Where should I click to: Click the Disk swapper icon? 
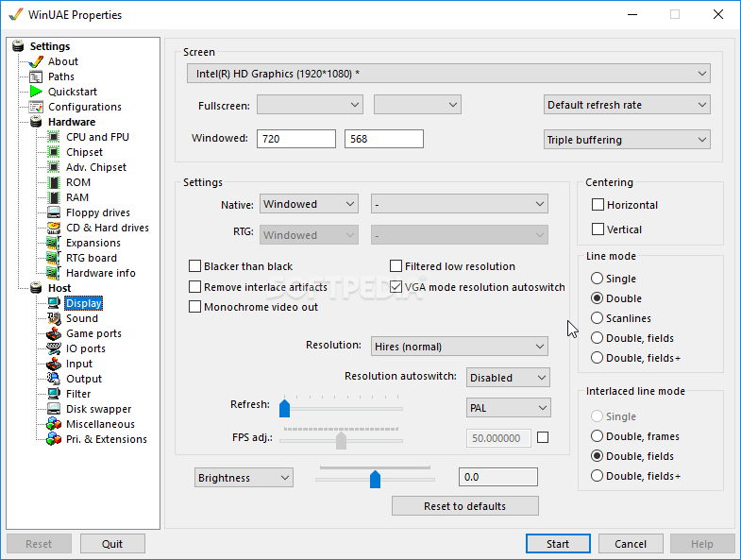click(x=54, y=409)
